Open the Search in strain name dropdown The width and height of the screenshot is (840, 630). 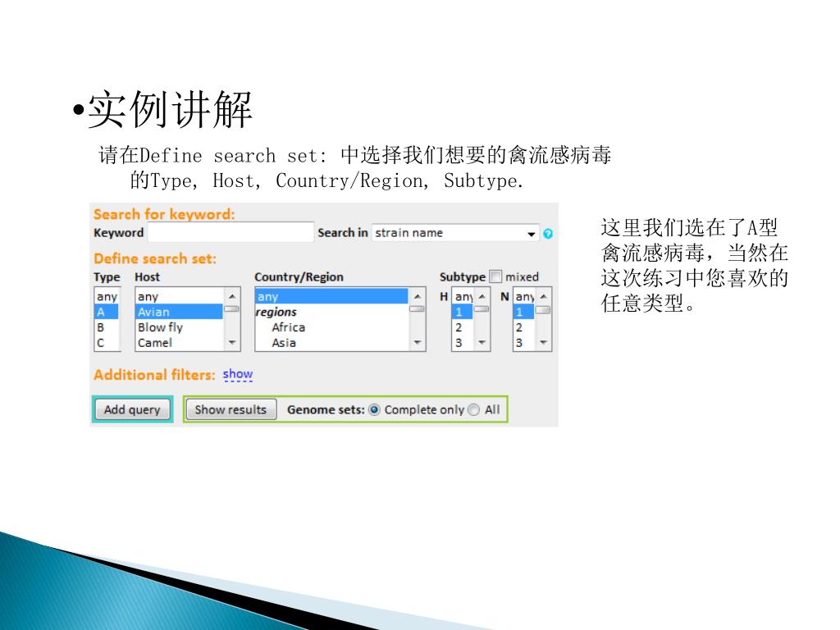pyautogui.click(x=455, y=233)
